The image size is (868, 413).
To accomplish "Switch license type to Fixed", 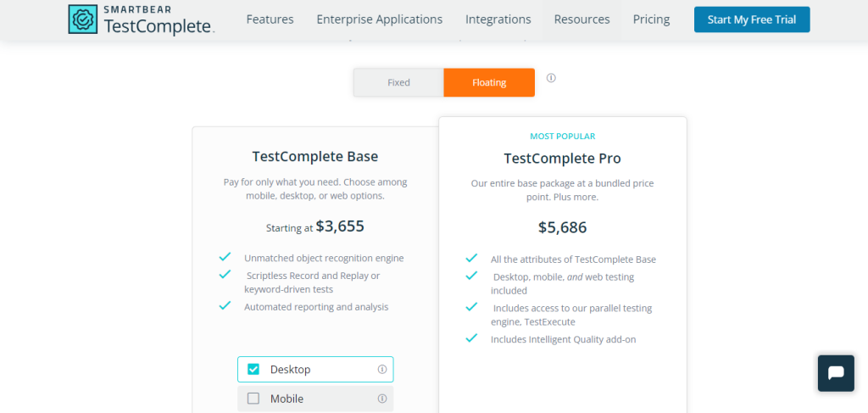I will 398,82.
